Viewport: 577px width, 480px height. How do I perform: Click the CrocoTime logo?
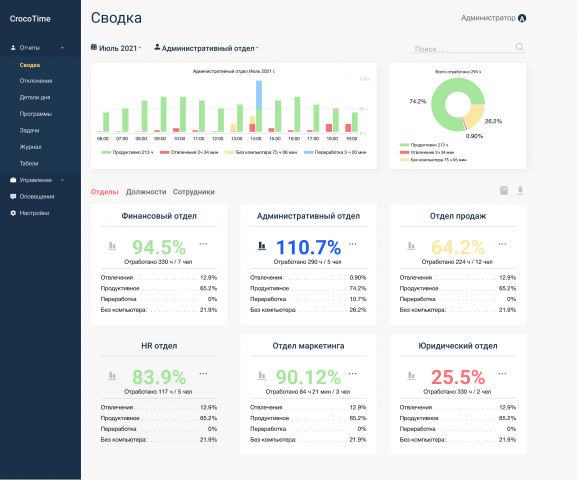[30, 19]
